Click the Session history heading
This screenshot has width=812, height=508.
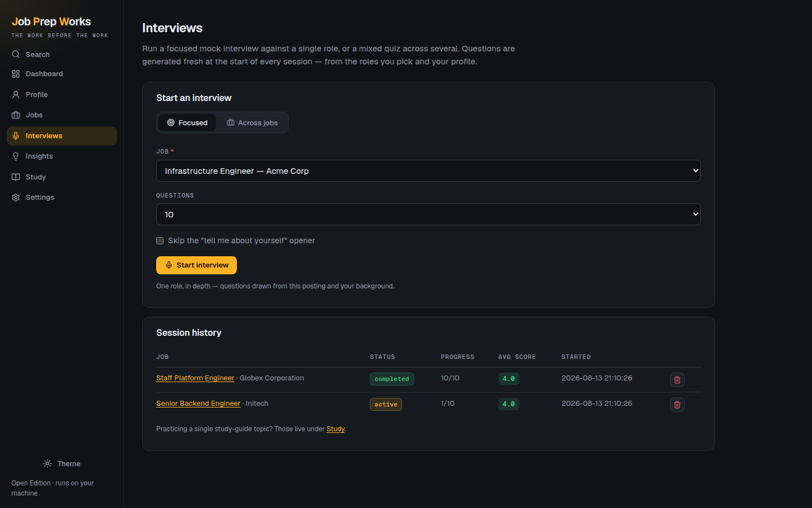[x=189, y=333]
